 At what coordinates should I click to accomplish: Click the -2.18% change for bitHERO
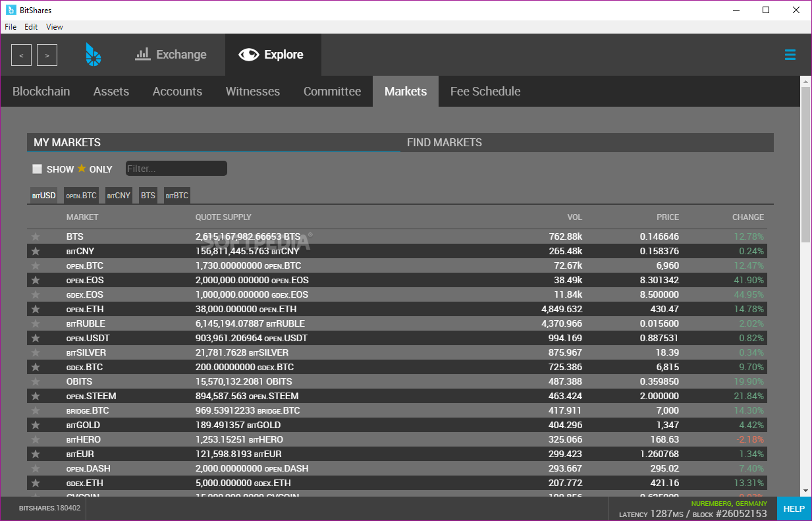(749, 439)
